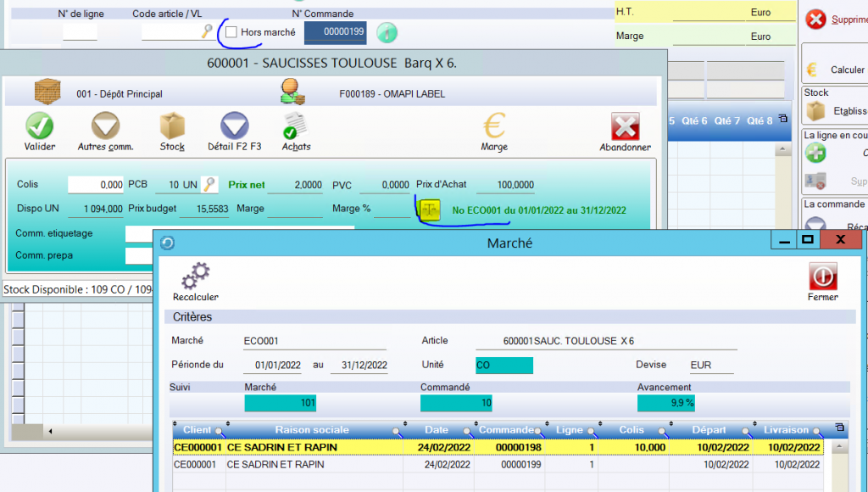The width and height of the screenshot is (868, 492).
Task: Open filter on Client column header
Action: (219, 431)
